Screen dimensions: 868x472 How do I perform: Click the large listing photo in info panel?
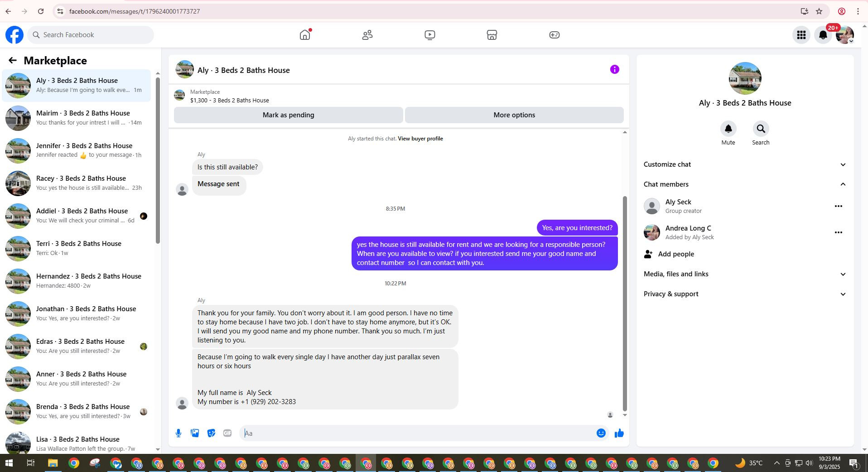click(x=745, y=78)
